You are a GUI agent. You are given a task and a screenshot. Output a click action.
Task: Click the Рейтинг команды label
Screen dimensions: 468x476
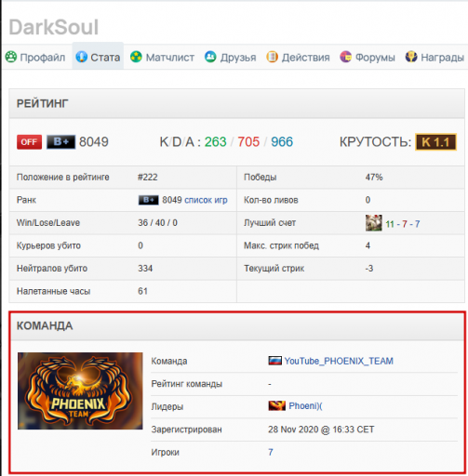[187, 384]
